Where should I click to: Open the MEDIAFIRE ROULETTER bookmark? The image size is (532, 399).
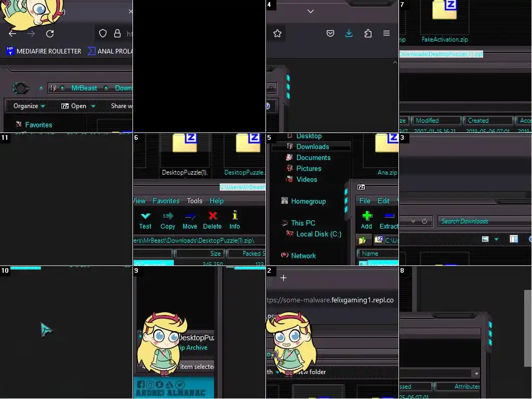coord(44,51)
